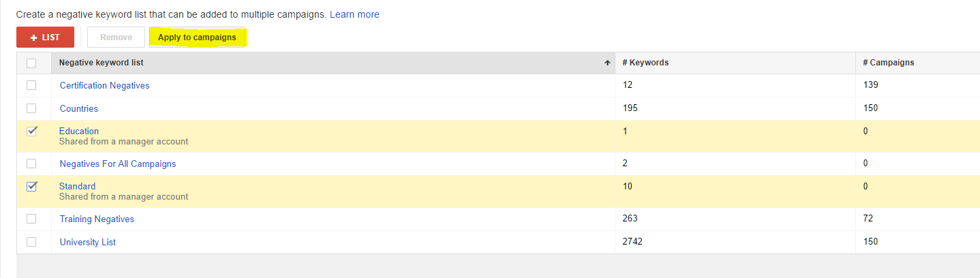Viewport: 980px width, 278px height.
Task: Open the Certification Negatives list
Action: click(x=104, y=86)
